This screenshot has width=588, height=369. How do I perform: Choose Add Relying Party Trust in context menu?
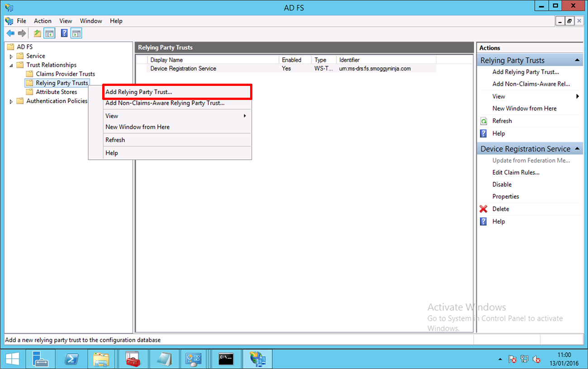coord(176,92)
